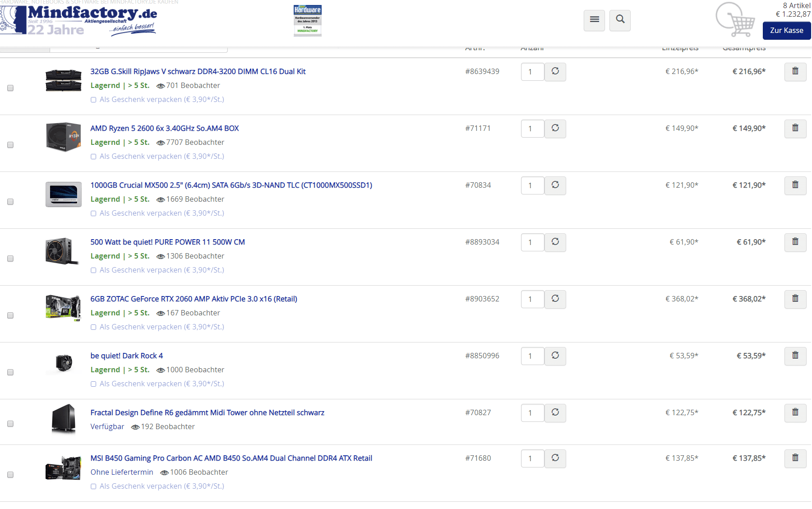
Task: Refresh quantity for G.Skill RipJaws V
Action: click(x=555, y=72)
